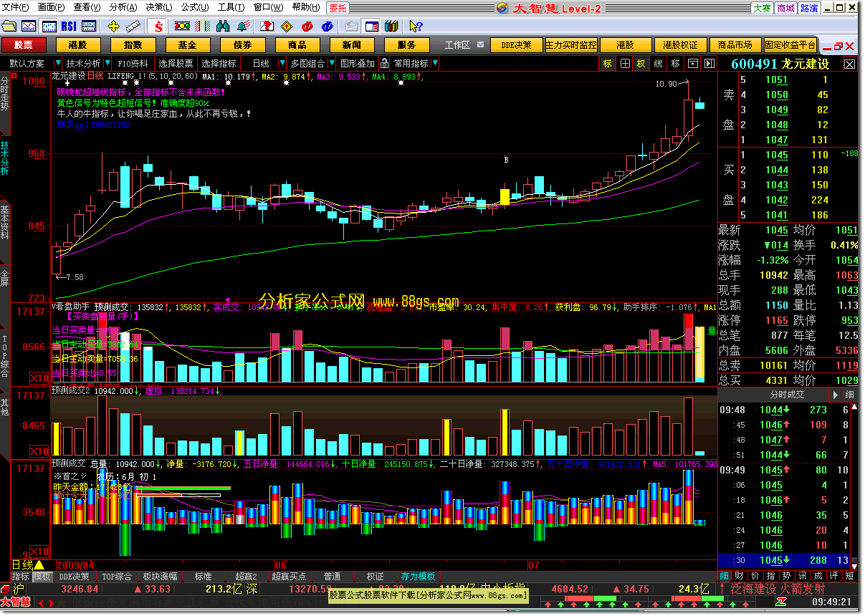Click the 委托 order button

point(338,8)
